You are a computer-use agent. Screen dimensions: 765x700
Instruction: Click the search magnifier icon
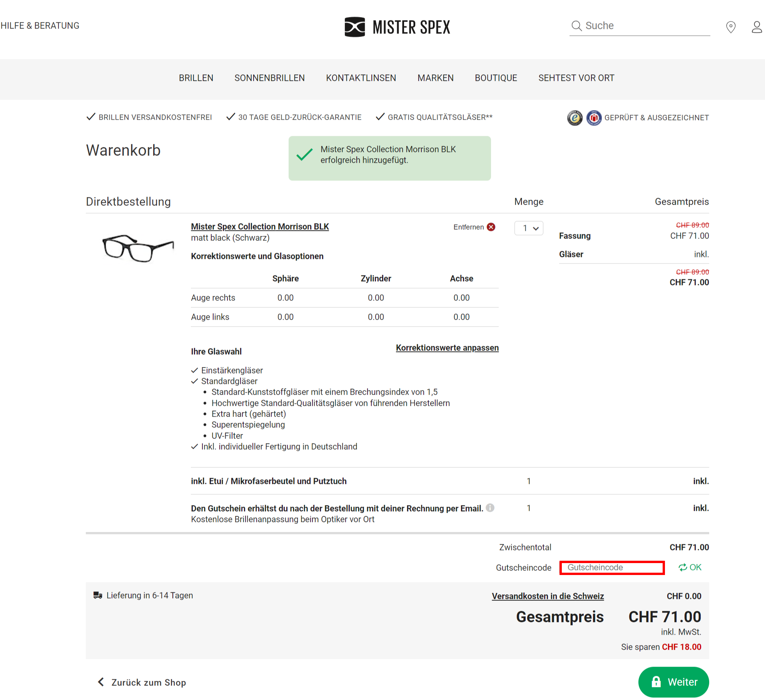point(576,26)
